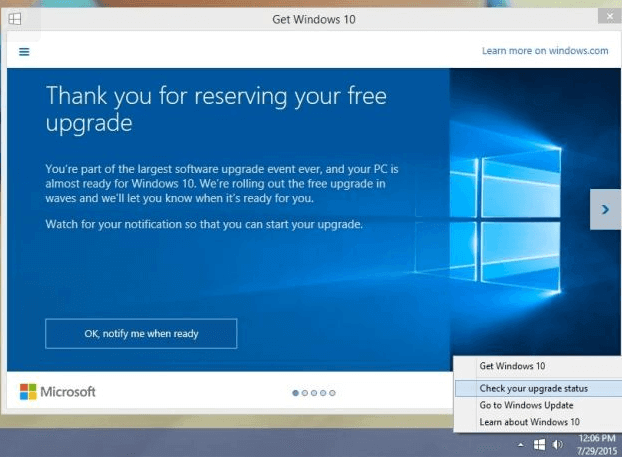Select the second page indicator dot

pos(305,393)
